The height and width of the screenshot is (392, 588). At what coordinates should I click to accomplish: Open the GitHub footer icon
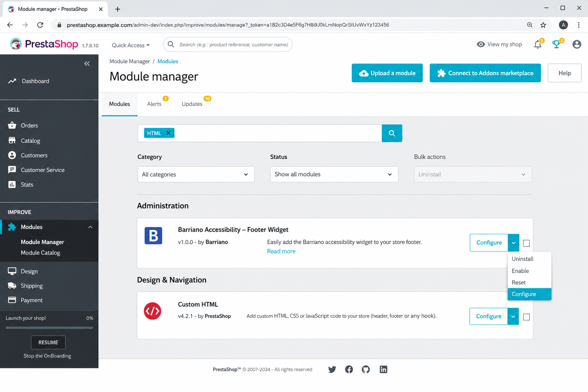click(366, 369)
